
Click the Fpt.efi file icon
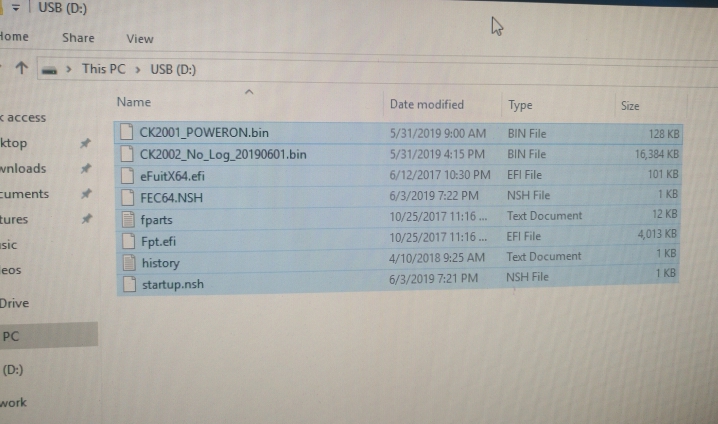[129, 241]
